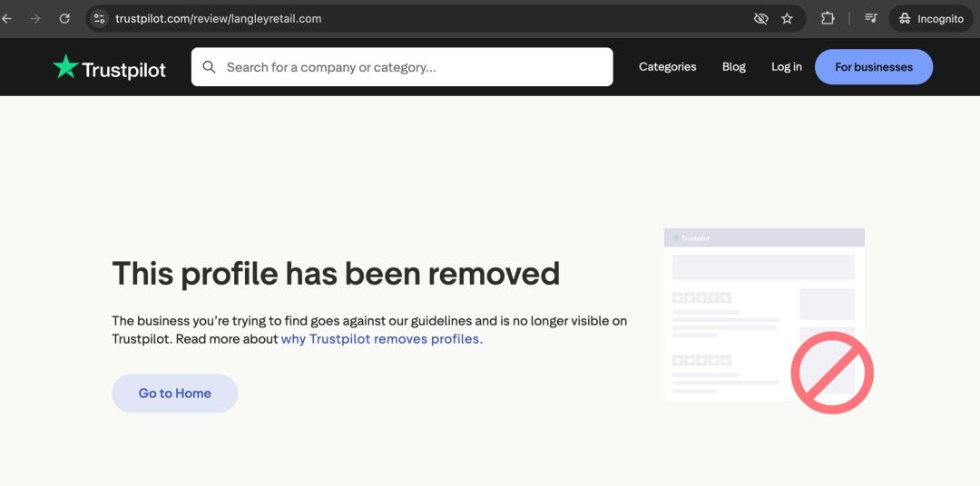Open the tracking protection eye icon
This screenshot has width=980, height=486.
760,19
